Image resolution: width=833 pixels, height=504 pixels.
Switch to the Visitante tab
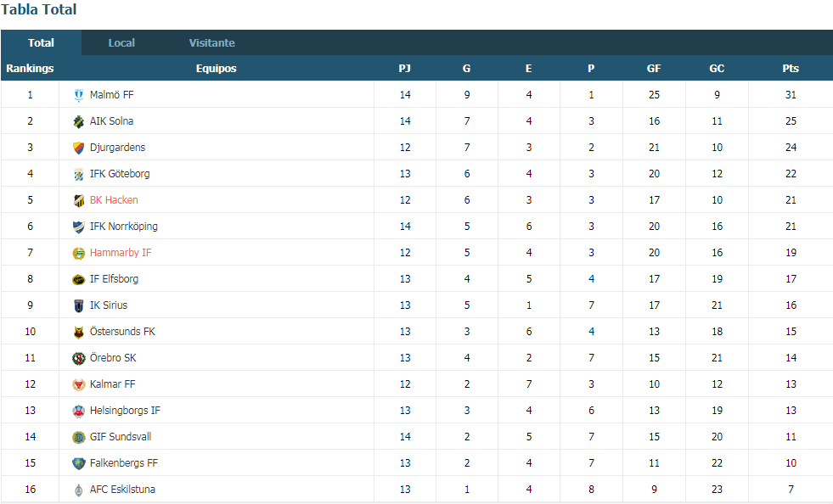click(x=212, y=43)
